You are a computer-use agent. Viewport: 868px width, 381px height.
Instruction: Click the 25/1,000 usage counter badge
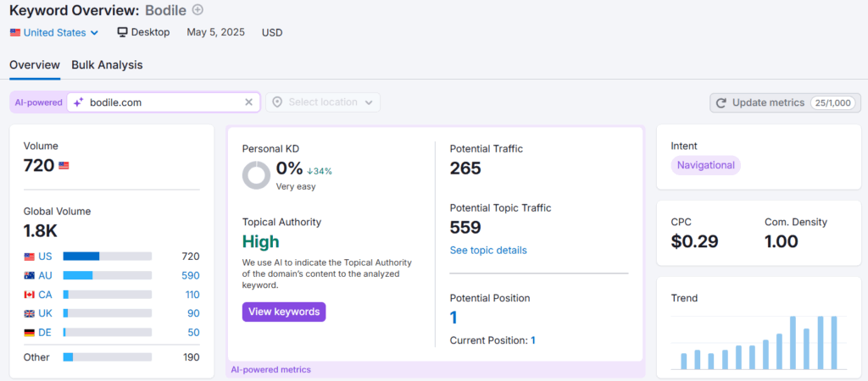click(833, 102)
